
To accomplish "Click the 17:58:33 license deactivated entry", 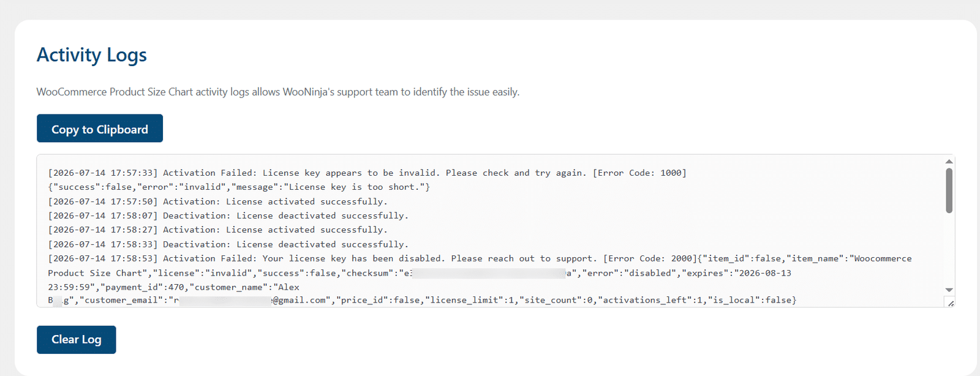I will pos(228,244).
